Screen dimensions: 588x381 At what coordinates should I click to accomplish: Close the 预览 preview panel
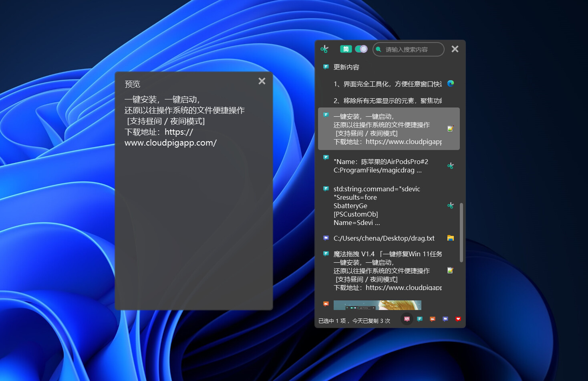[262, 81]
